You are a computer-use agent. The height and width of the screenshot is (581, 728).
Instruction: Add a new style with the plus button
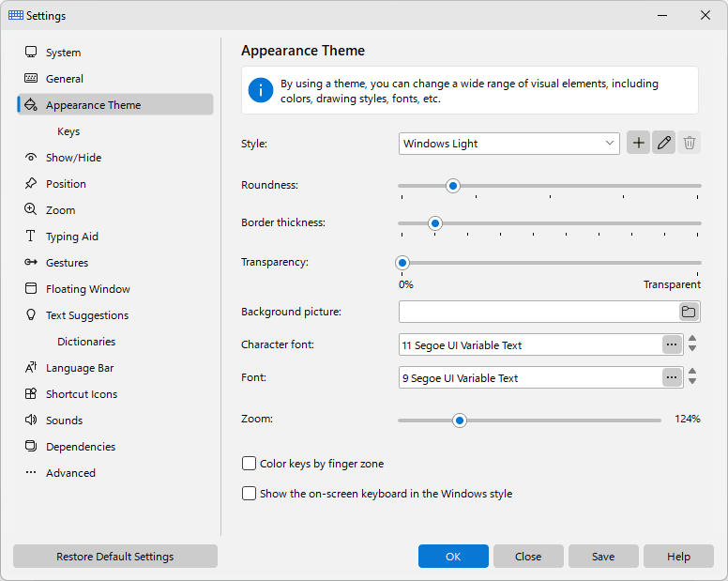[x=638, y=143]
